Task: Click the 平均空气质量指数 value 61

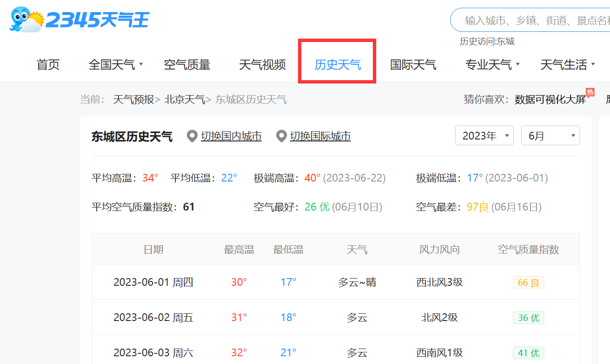Action: tap(189, 207)
